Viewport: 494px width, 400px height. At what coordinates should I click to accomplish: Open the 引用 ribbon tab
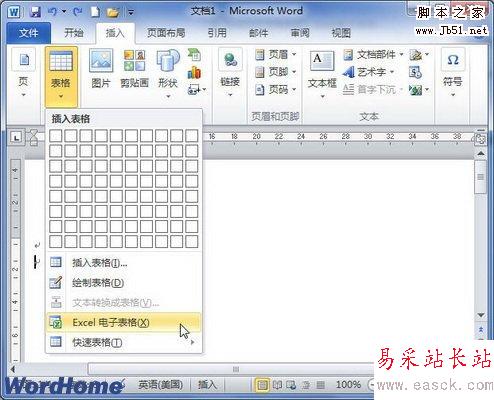217,33
